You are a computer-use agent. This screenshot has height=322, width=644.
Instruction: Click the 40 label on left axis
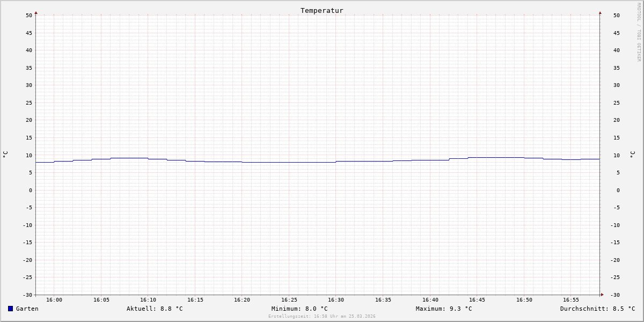click(29, 50)
